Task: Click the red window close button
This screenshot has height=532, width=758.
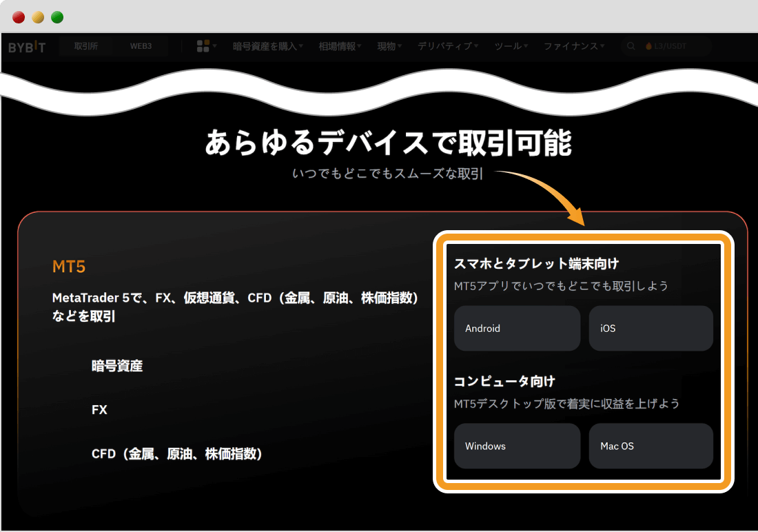Action: 19,17
